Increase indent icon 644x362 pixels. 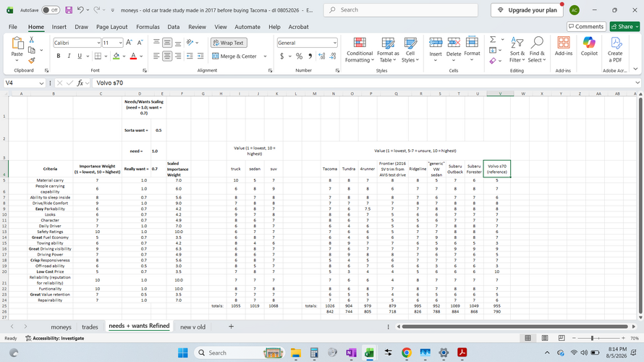click(200, 56)
